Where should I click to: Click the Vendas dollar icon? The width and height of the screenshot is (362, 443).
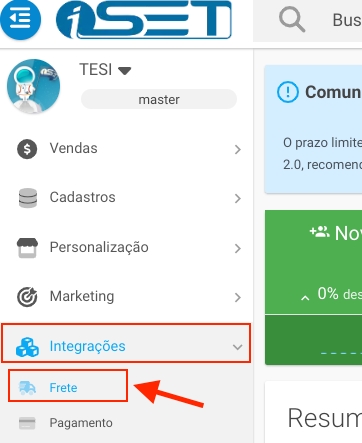(27, 149)
